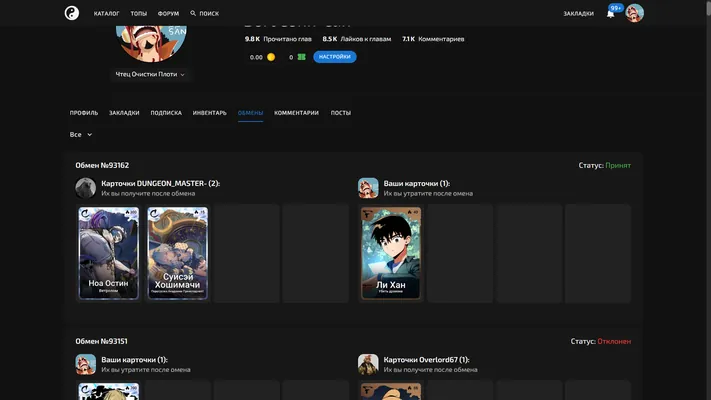Viewport: 711px width, 400px height.
Task: Open Overlord67 user avatar
Action: tap(368, 364)
